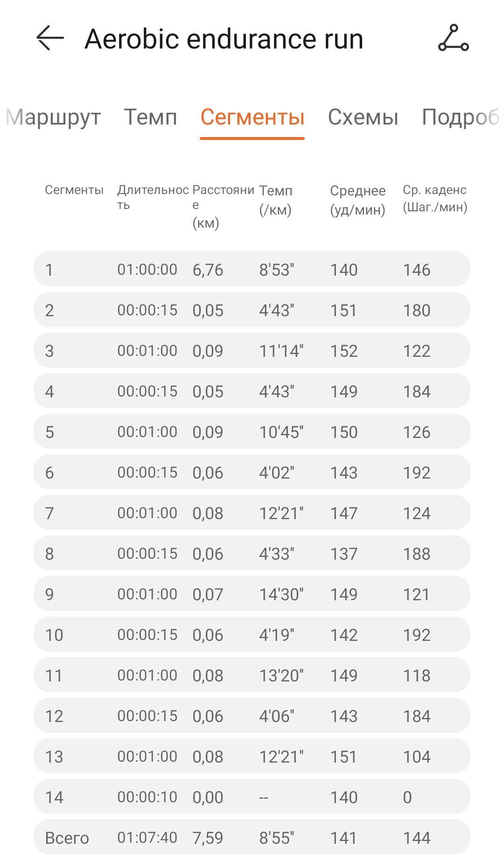Image resolution: width=504 pixels, height=868 pixels.
Task: Select the Сегменты tab
Action: [x=252, y=117]
